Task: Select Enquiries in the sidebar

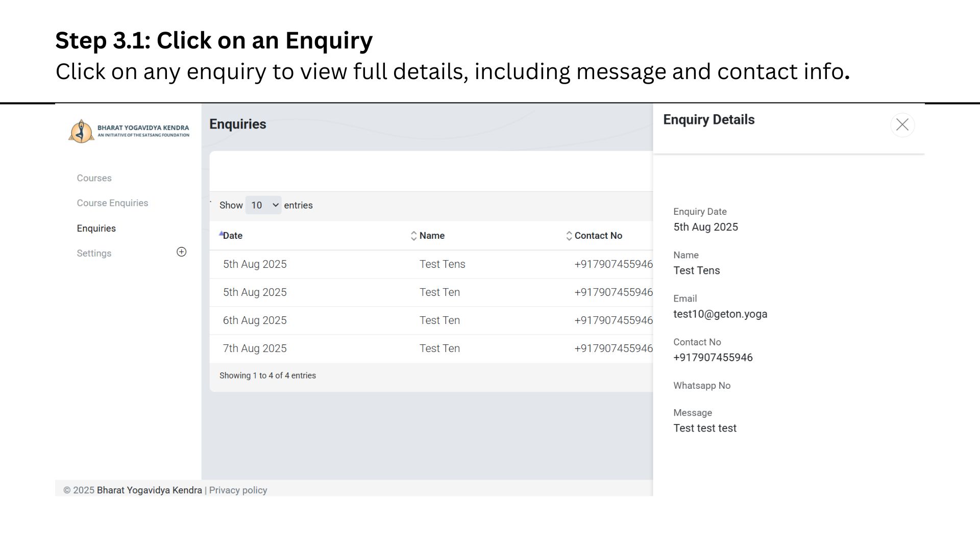Action: [96, 229]
